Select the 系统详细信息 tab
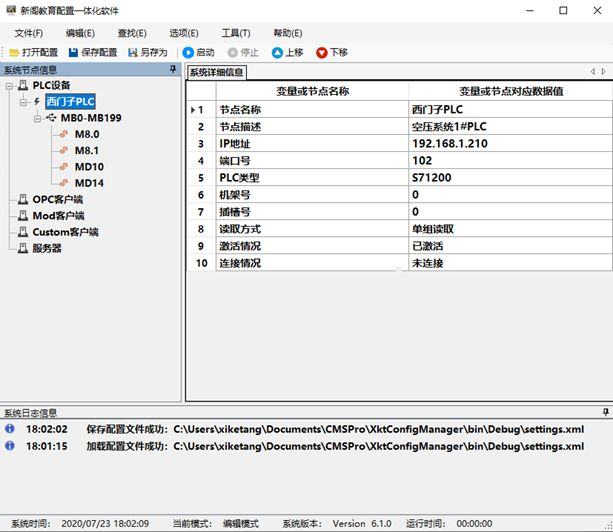Viewport: 613px width, 532px height. pos(216,72)
